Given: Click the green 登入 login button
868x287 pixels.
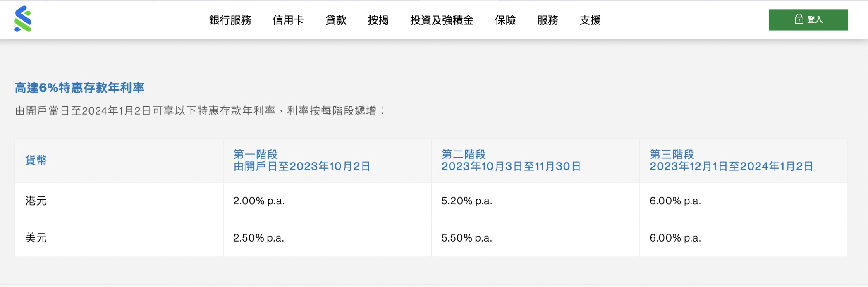Looking at the screenshot, I should [808, 20].
